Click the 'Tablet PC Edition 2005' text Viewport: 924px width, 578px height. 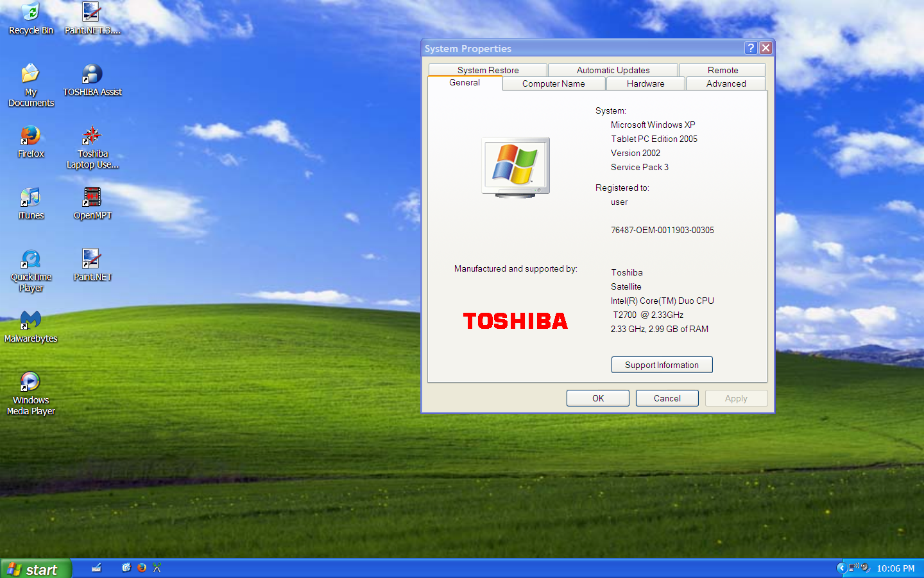(x=654, y=139)
